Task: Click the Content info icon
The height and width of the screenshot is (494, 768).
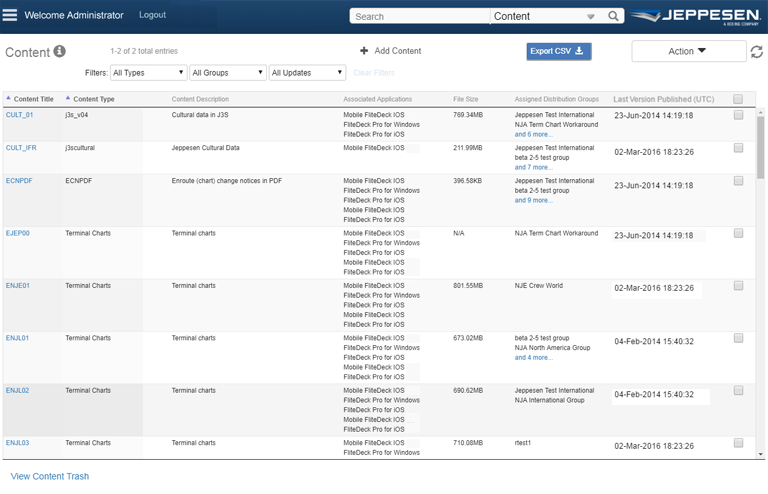Action: 59,51
